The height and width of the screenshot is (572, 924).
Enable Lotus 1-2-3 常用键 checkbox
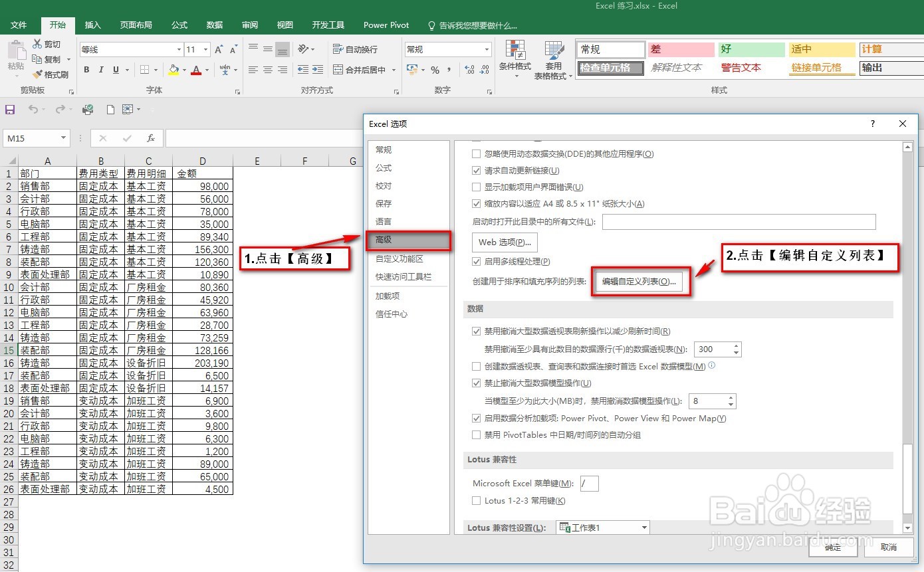pos(476,501)
